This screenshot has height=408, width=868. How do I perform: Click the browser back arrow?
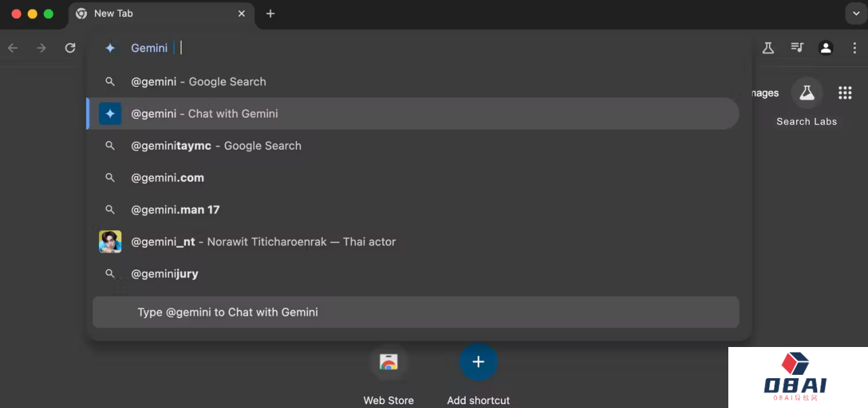13,47
